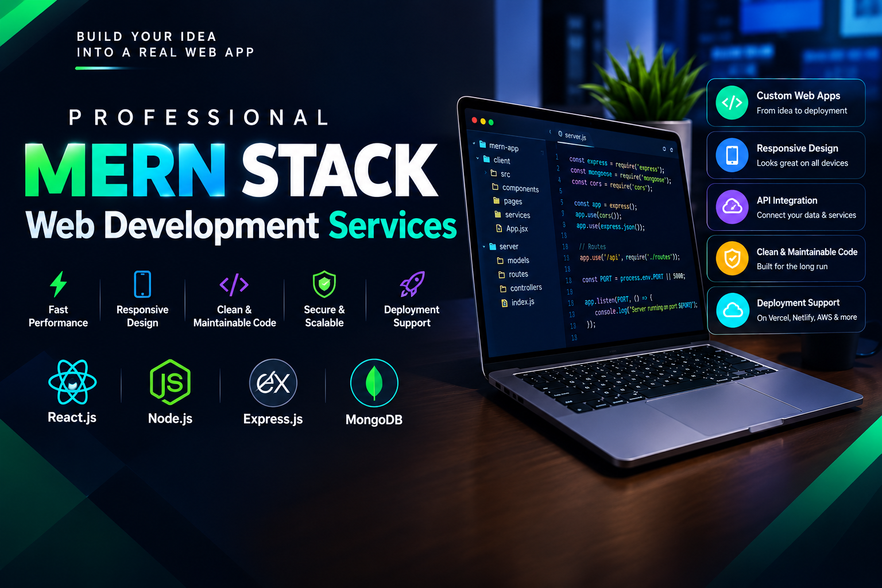This screenshot has height=588, width=882.
Task: Click the blue circular phone icon on the Responsive Design card
Action: pyautogui.click(x=732, y=155)
